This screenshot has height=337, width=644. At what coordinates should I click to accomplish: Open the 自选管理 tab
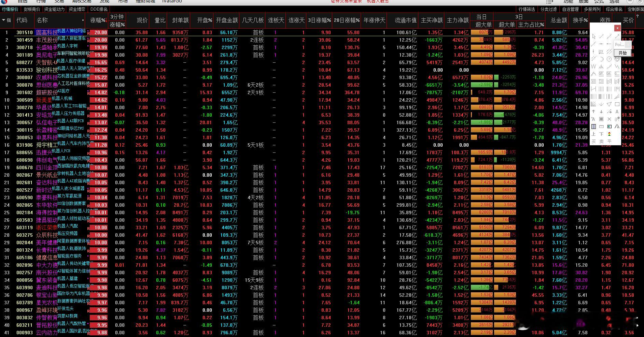[570, 9]
